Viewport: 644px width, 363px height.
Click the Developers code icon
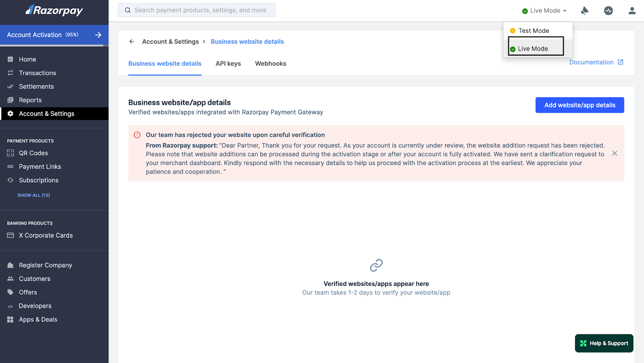(x=10, y=306)
